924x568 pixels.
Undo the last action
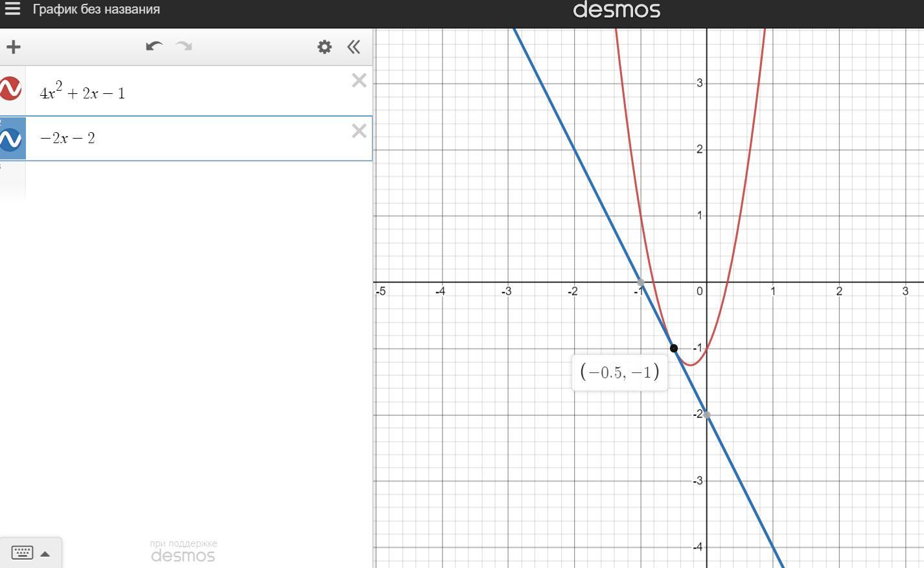coord(154,47)
